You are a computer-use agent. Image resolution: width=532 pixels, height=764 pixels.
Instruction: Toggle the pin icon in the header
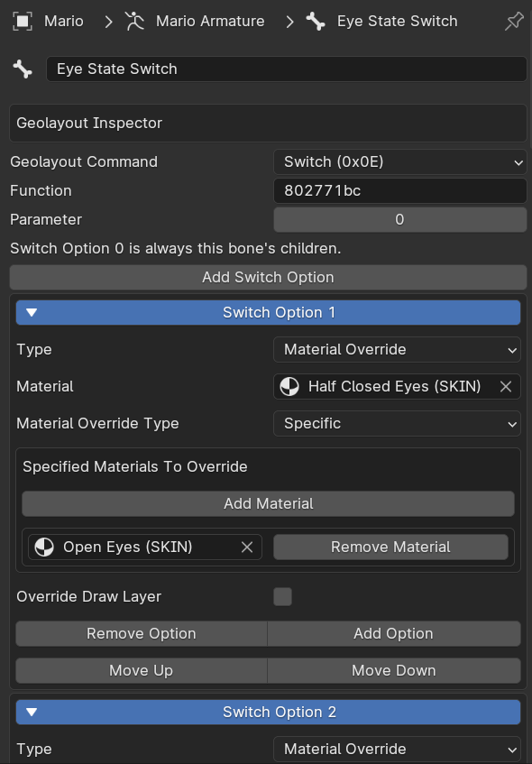514,22
